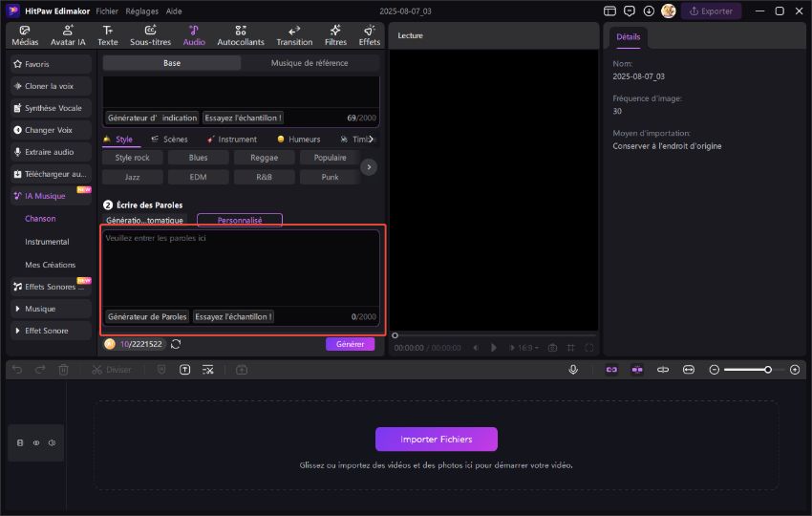Open Mes Créations in sidebar

[x=51, y=265]
